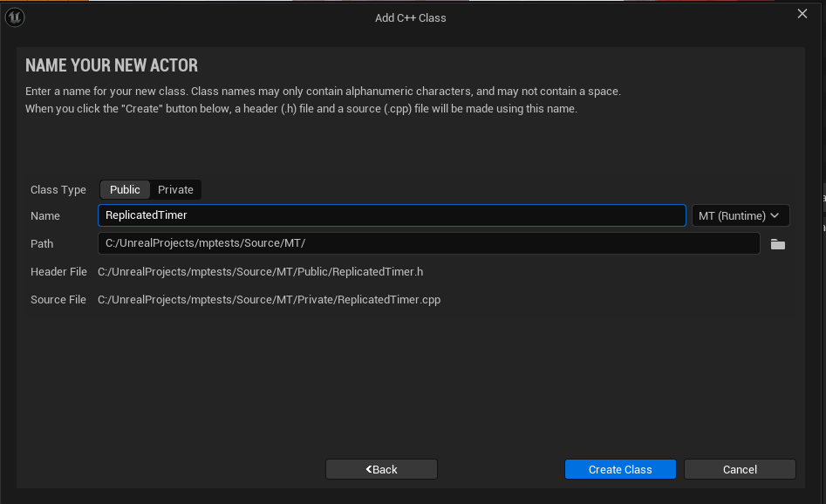Click the Source File label
826x504 pixels.
[x=58, y=300]
